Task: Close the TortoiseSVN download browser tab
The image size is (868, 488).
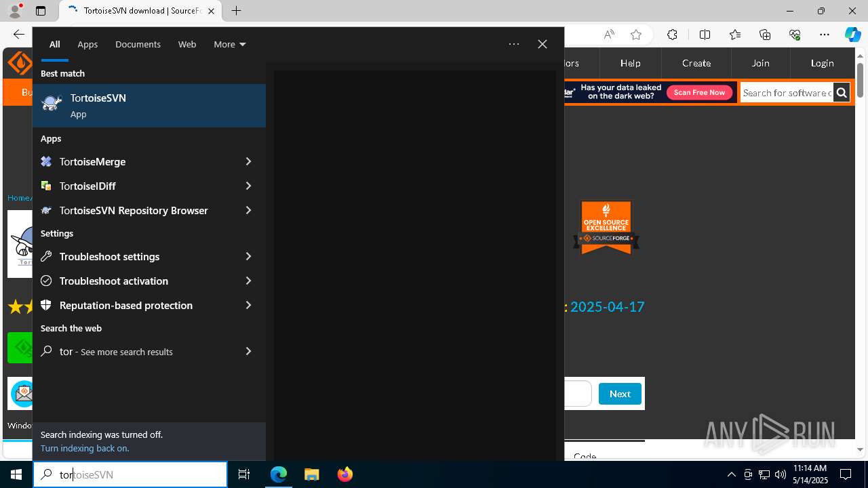Action: [x=211, y=11]
